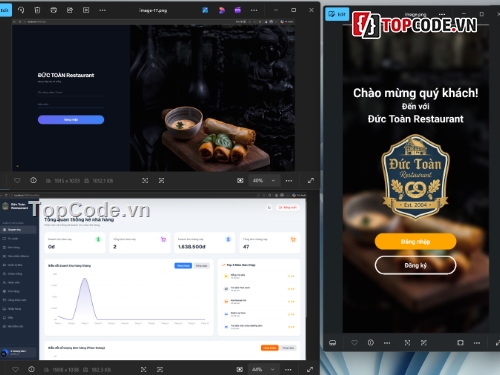Image resolution: width=500 pixels, height=375 pixels.
Task: Click outlined Đăng ký button
Action: (x=415, y=265)
